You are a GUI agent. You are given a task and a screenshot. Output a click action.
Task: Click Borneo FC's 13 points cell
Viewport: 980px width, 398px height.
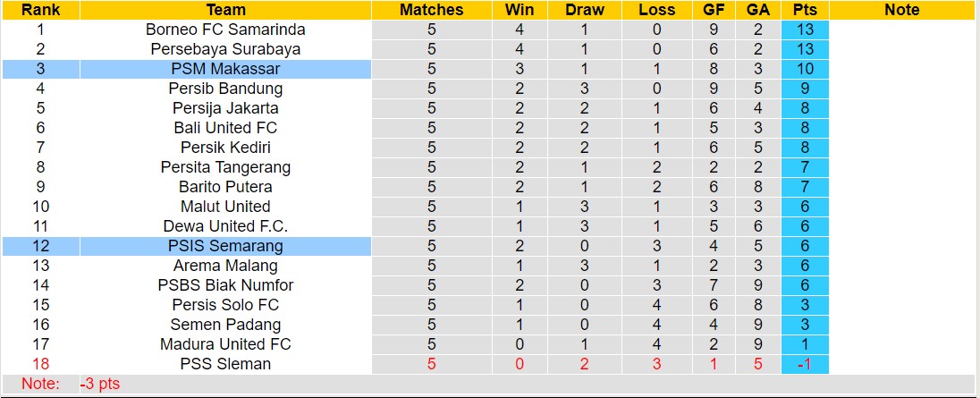[805, 30]
